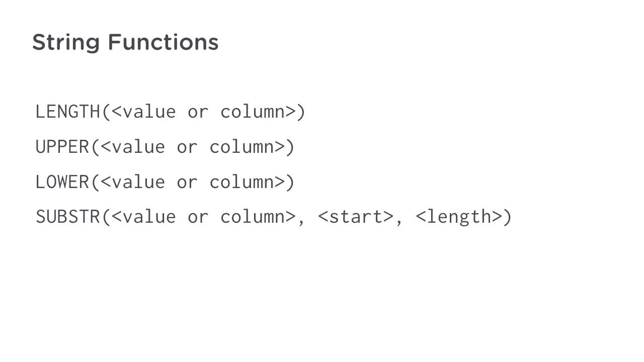Select the value-or-column argument of LENGTH
Image resolution: width=644 pixels, height=362 pixels.
tap(203, 112)
